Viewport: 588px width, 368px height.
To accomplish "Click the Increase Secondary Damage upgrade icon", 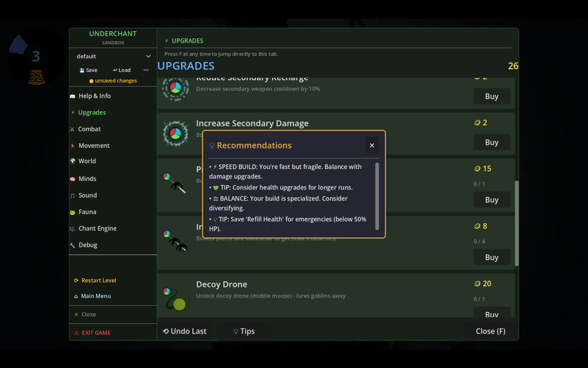I will pyautogui.click(x=176, y=134).
